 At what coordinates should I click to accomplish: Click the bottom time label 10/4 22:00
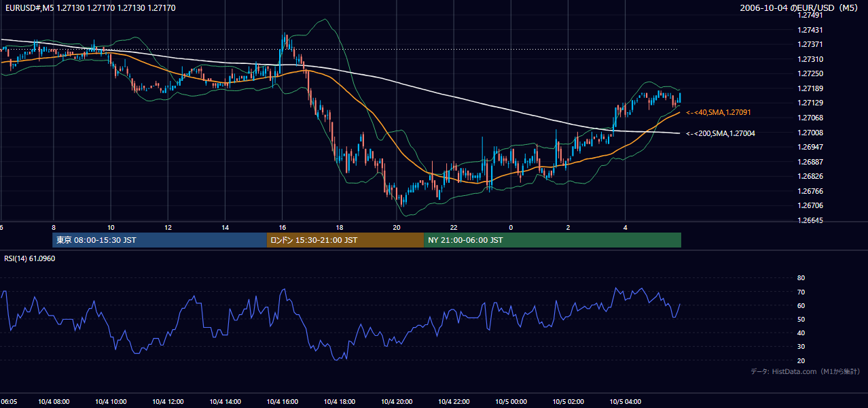pyautogui.click(x=453, y=402)
